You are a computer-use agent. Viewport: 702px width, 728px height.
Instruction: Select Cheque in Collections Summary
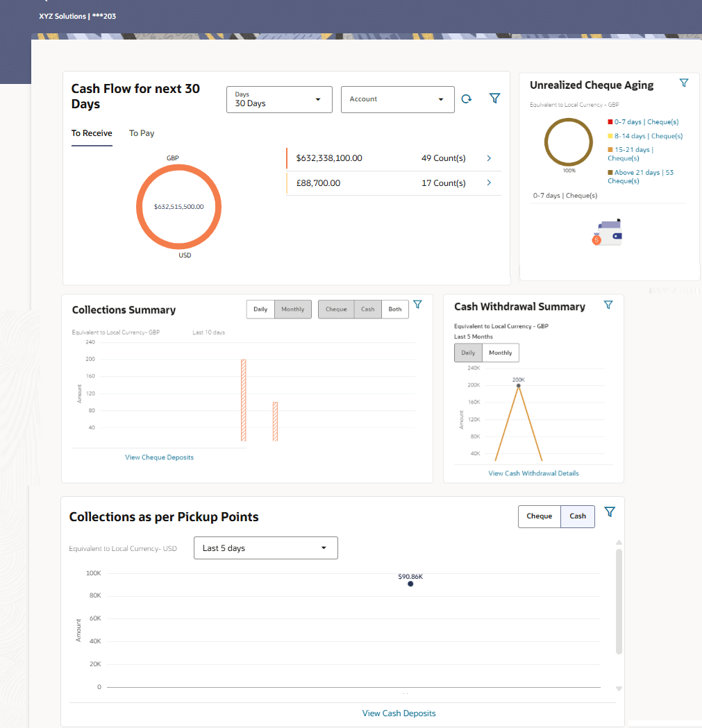point(336,310)
